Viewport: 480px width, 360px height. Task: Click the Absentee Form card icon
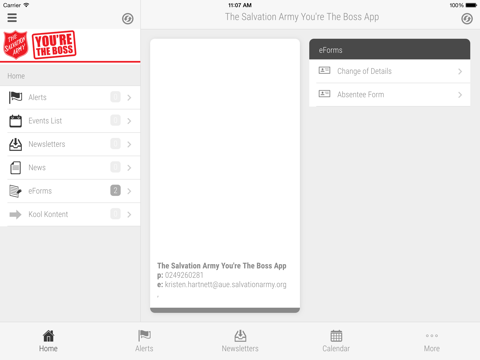324,94
